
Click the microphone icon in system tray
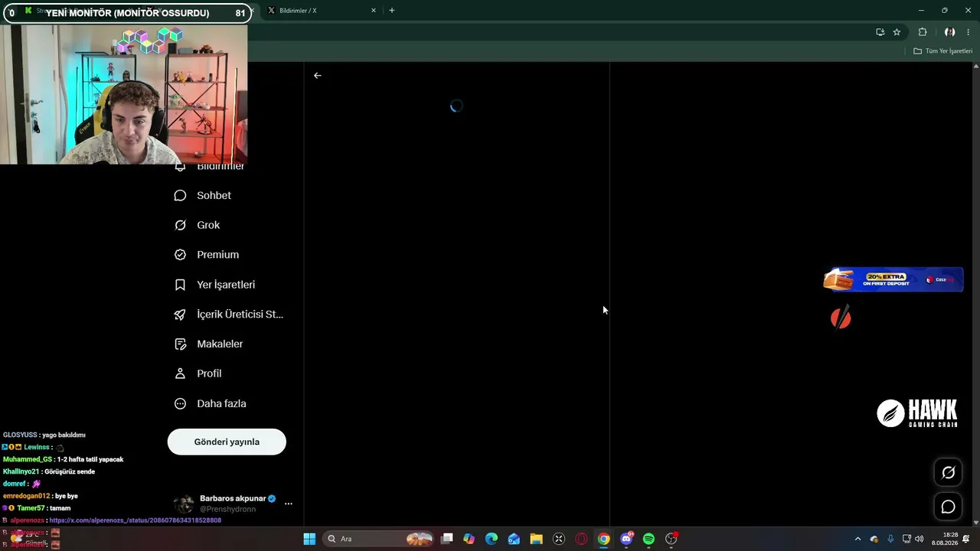[x=890, y=539]
